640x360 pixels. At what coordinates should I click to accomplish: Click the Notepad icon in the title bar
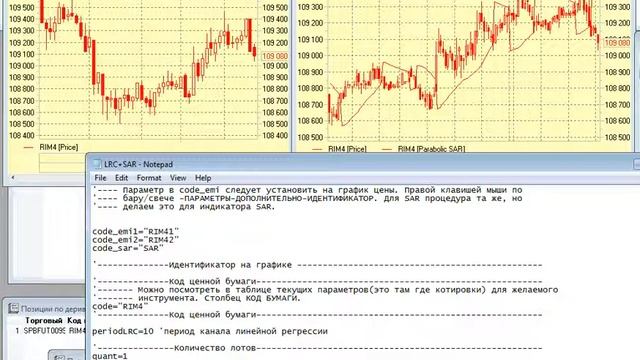pyautogui.click(x=97, y=164)
